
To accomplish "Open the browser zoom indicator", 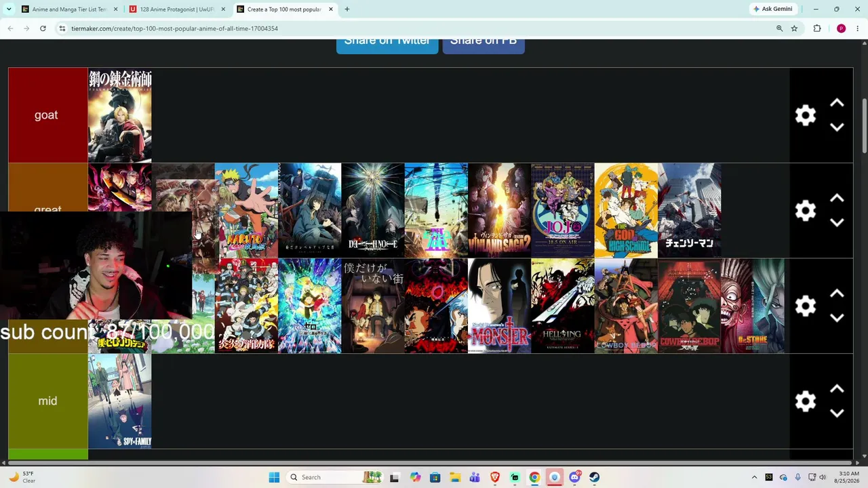I will 779,28.
